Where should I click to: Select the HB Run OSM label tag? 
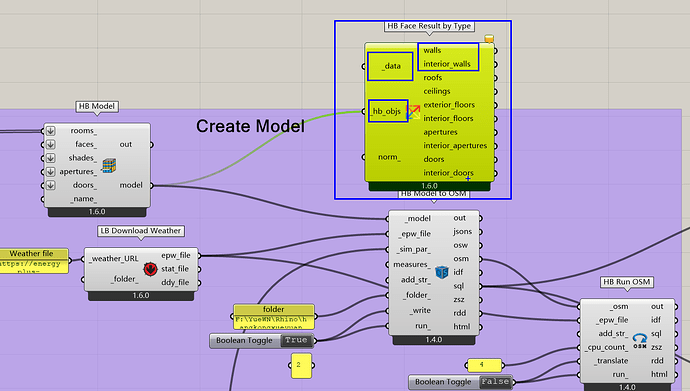[x=627, y=282]
